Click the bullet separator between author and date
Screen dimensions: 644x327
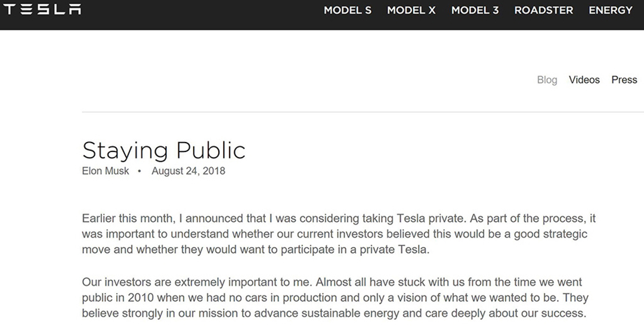pos(140,171)
